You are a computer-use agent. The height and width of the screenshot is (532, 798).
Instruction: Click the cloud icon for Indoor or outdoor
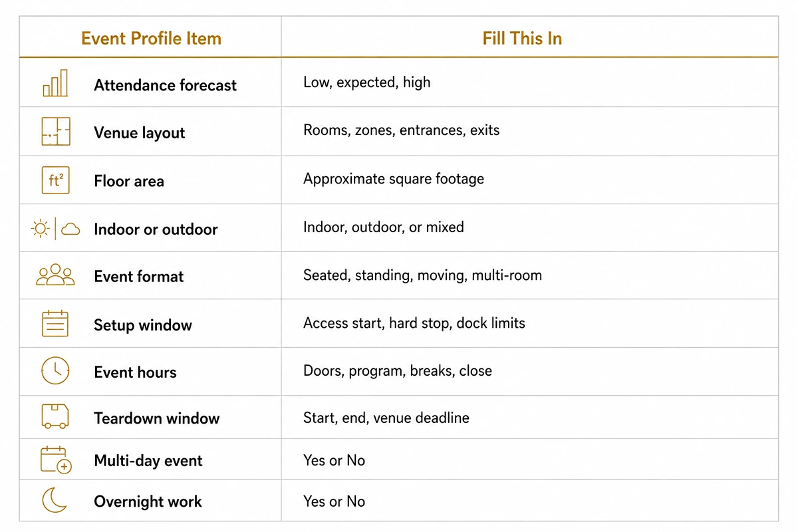pos(70,229)
